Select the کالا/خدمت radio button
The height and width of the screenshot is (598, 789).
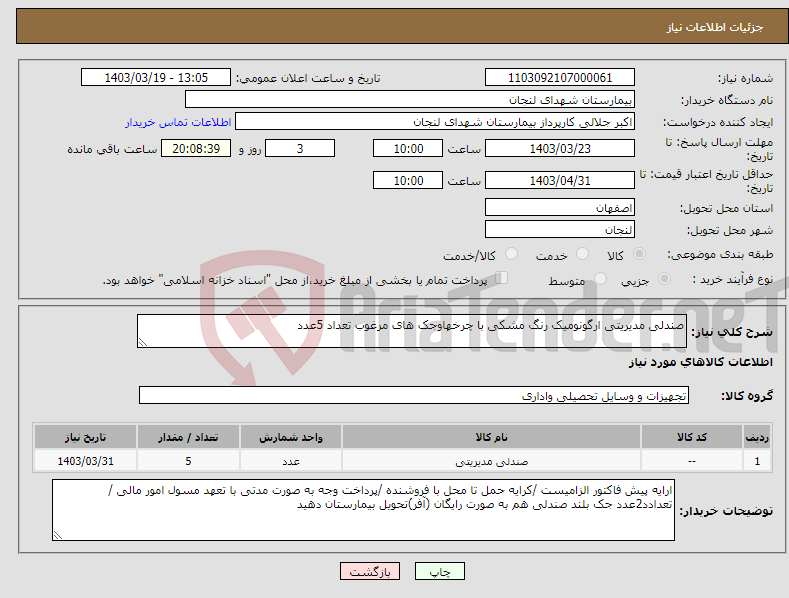511,254
